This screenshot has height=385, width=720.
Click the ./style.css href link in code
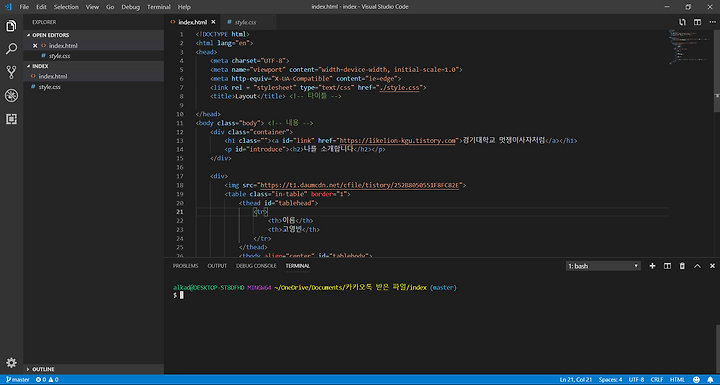point(399,87)
